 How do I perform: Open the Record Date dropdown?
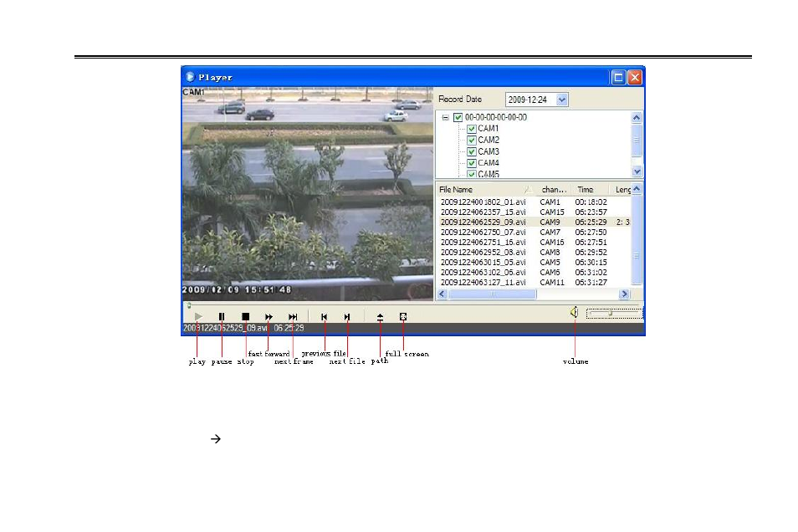tap(562, 100)
